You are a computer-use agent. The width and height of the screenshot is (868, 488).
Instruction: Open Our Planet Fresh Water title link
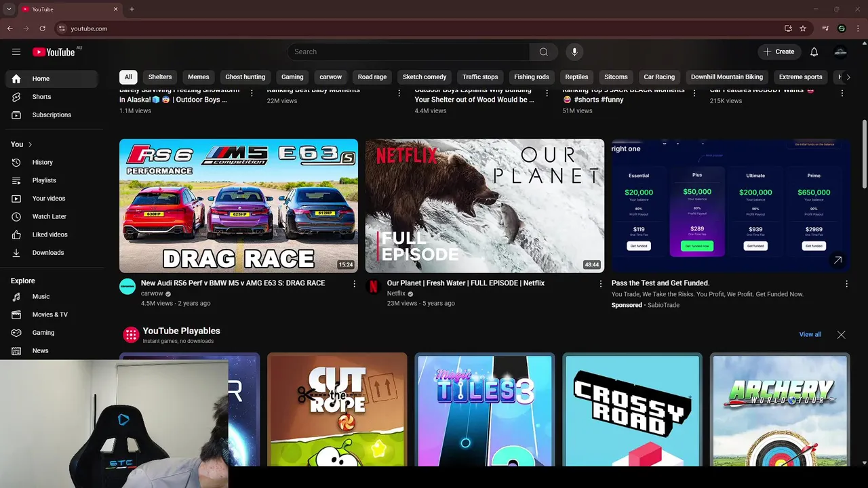[x=466, y=283]
